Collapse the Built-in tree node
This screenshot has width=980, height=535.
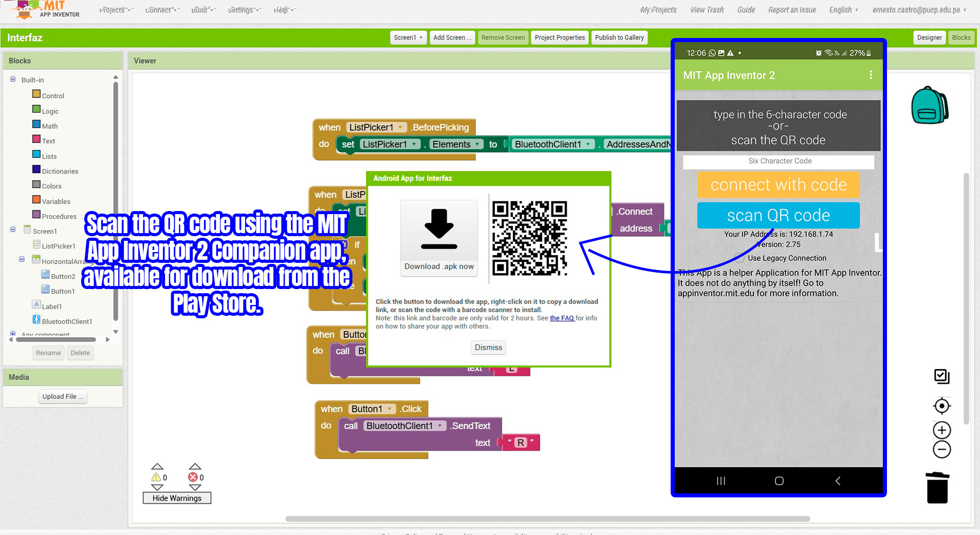[13, 80]
